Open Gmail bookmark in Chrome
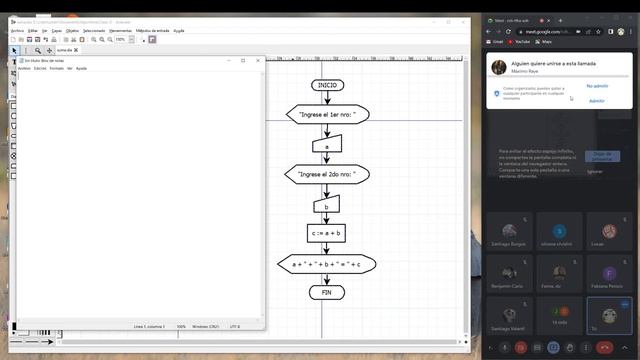Screen dimensions: 640x360 click(x=495, y=42)
